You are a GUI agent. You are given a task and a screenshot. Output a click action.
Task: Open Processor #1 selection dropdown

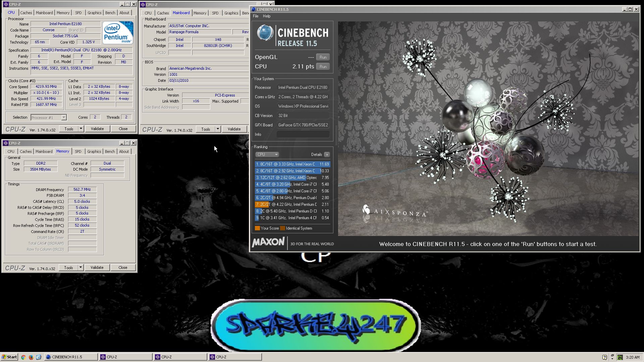(x=49, y=117)
